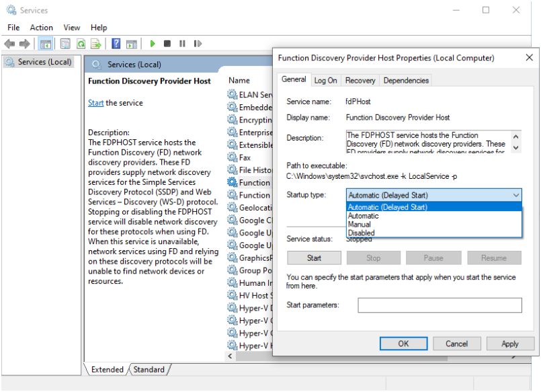
Task: Switch to the Dependencies tab
Action: pos(406,80)
